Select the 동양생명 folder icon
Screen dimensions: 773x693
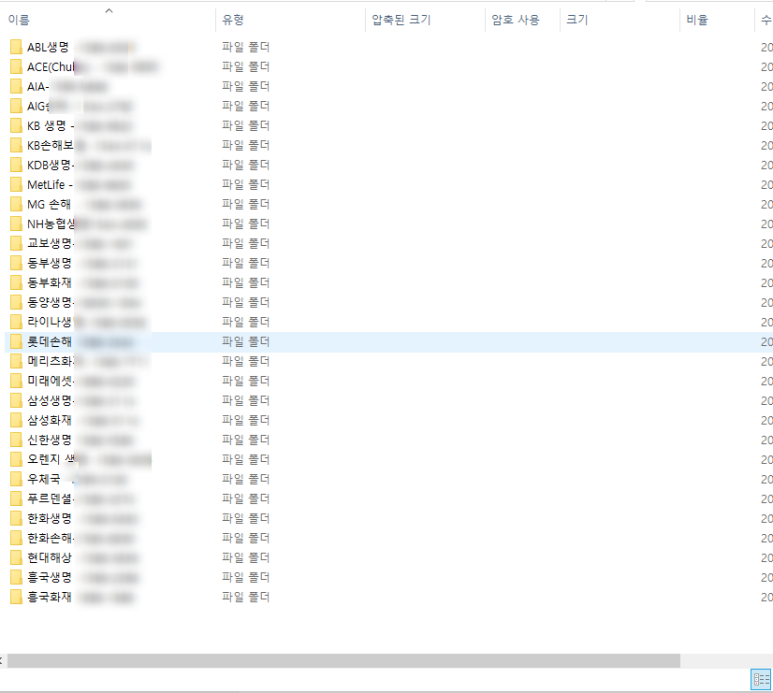coord(16,302)
